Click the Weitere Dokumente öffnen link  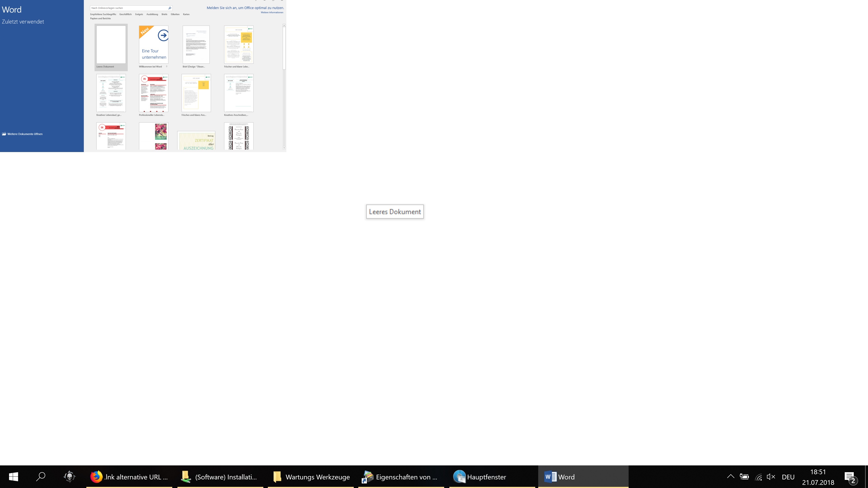click(25, 134)
